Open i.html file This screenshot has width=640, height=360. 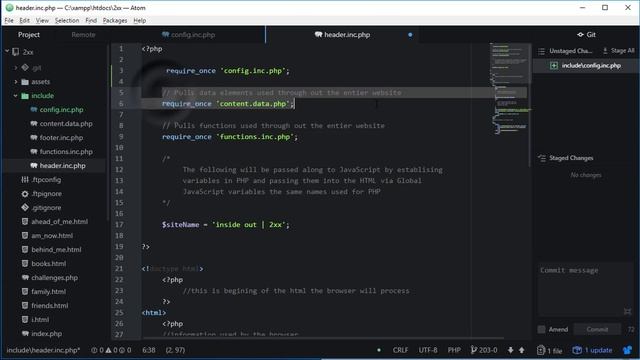click(40, 320)
